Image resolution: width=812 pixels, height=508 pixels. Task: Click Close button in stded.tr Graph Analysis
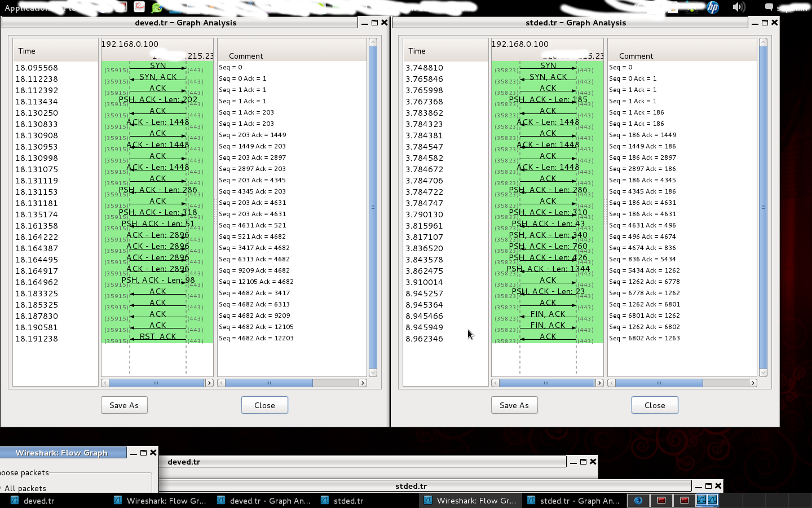[x=655, y=405]
